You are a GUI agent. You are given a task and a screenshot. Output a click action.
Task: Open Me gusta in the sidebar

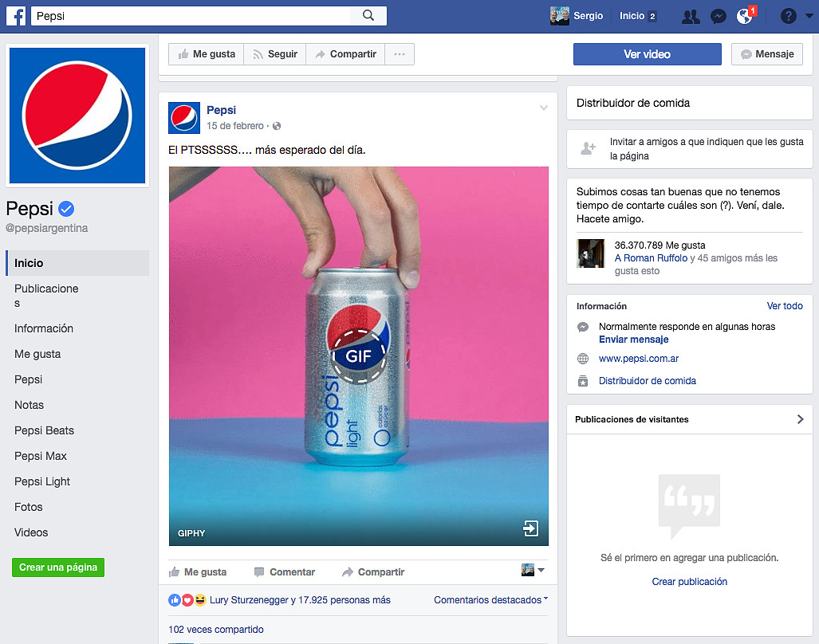[x=37, y=354]
